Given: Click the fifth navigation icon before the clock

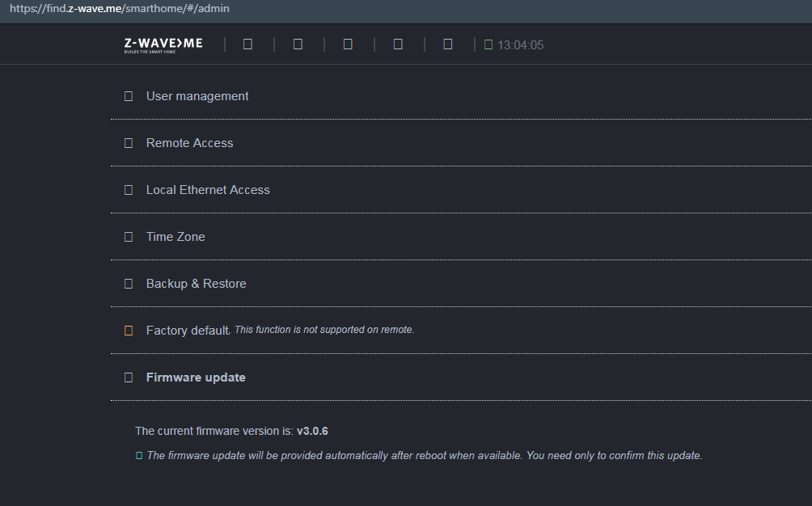Looking at the screenshot, I should point(448,44).
